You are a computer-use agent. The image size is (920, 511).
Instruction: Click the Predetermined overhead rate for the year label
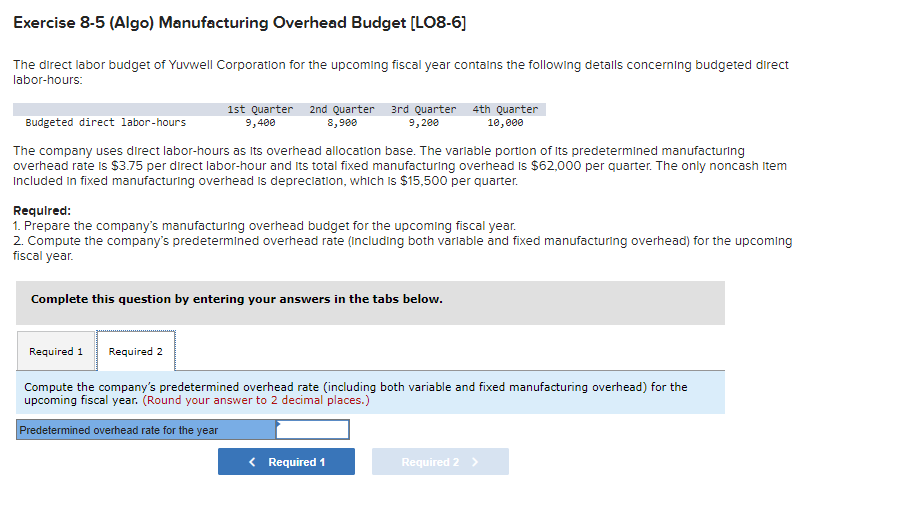pos(146,429)
